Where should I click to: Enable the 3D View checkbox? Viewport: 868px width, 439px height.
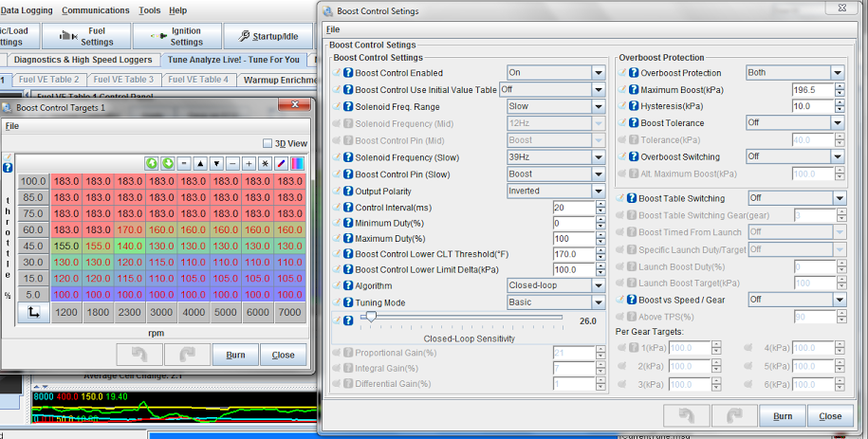pos(267,143)
